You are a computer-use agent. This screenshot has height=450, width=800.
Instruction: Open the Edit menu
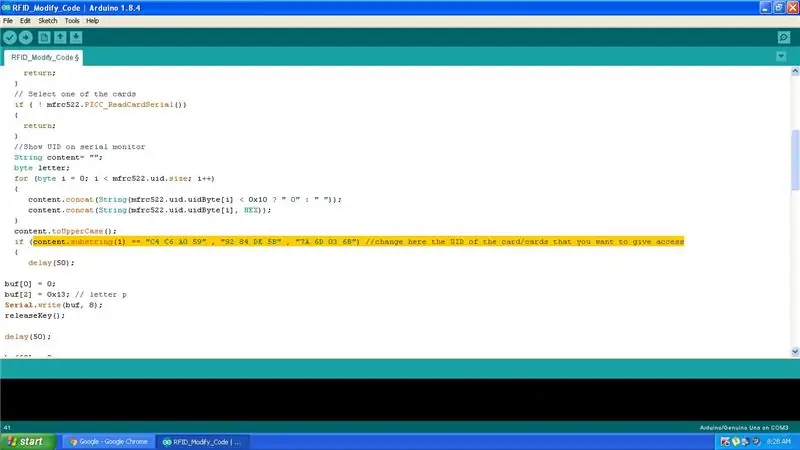(x=25, y=21)
